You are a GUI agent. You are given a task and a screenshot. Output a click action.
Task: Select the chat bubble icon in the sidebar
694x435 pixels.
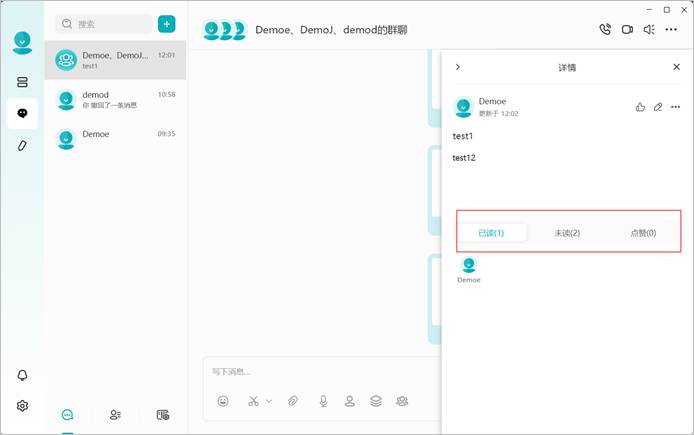coord(22,113)
